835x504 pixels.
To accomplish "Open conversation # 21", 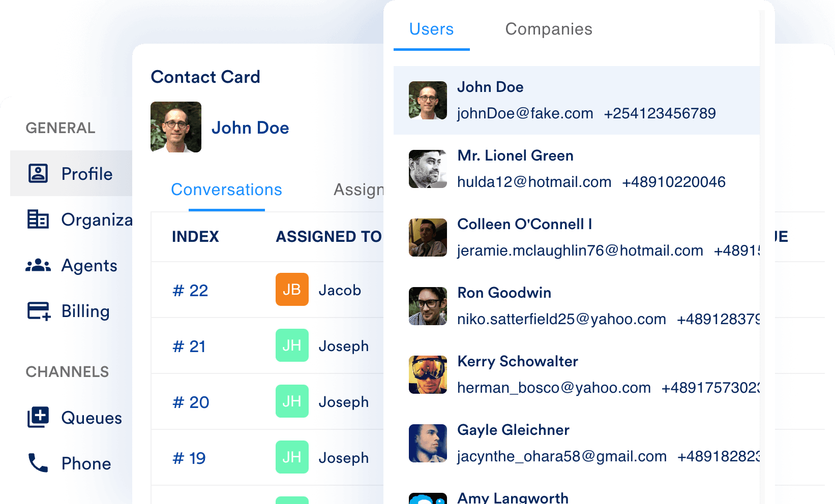I will pyautogui.click(x=189, y=346).
